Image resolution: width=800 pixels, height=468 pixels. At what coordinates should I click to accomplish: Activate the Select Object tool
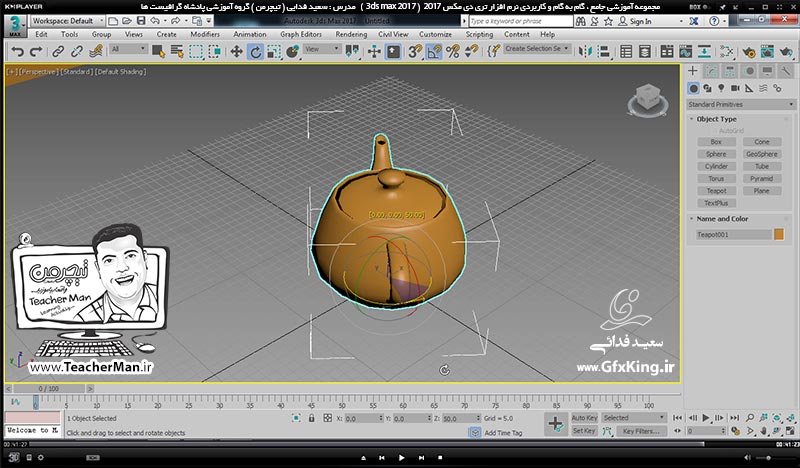(x=158, y=52)
